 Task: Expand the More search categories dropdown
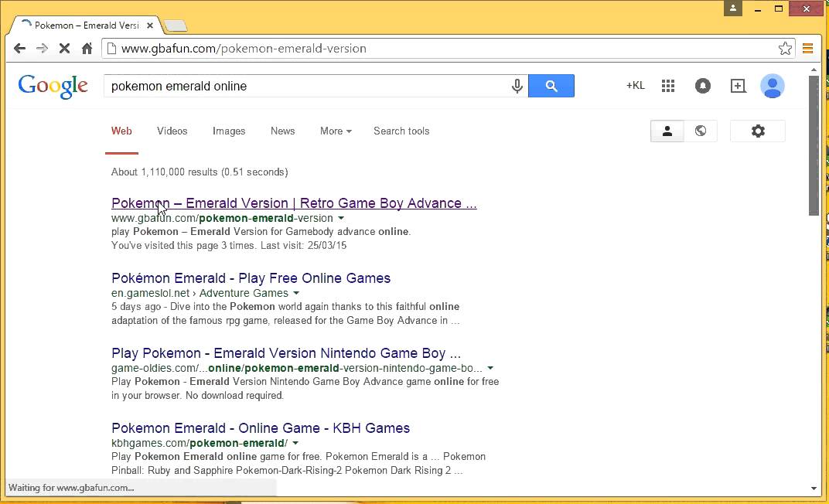pos(336,131)
